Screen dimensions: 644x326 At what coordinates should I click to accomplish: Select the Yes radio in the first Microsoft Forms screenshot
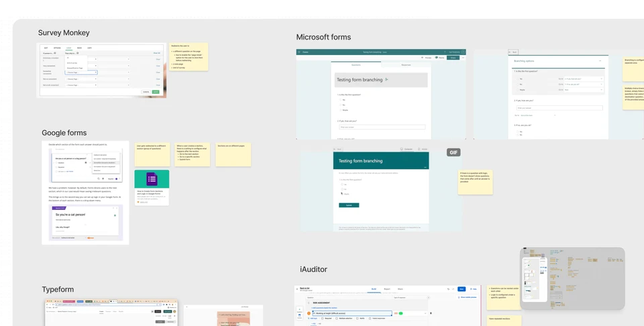[340, 100]
